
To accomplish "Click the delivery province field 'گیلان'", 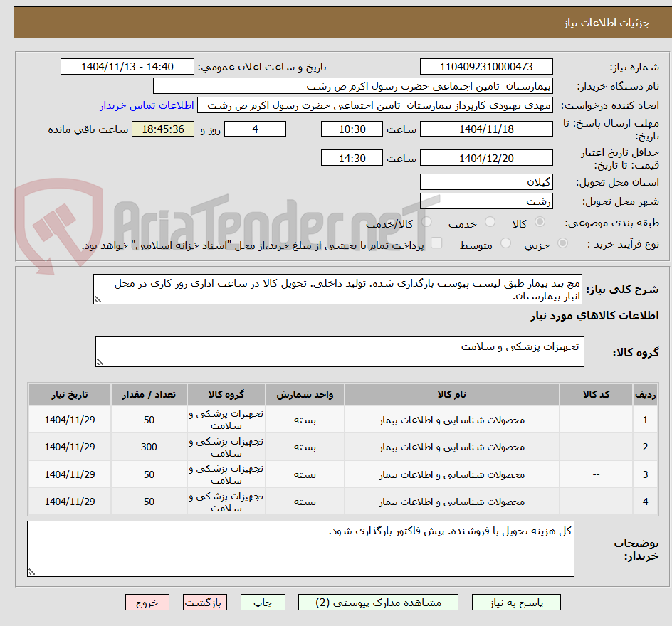I will click(486, 182).
